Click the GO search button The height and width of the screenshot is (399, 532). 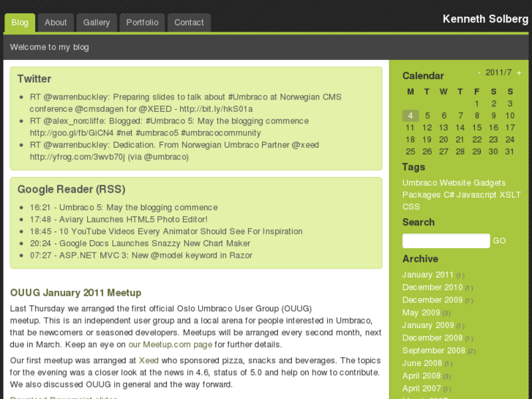[499, 241]
